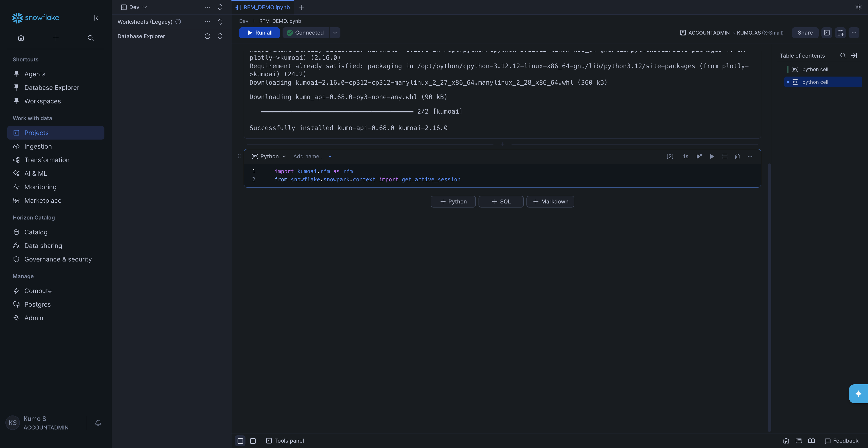This screenshot has height=448, width=868.
Task: Open Projects in the sidebar menu
Action: pyautogui.click(x=36, y=133)
